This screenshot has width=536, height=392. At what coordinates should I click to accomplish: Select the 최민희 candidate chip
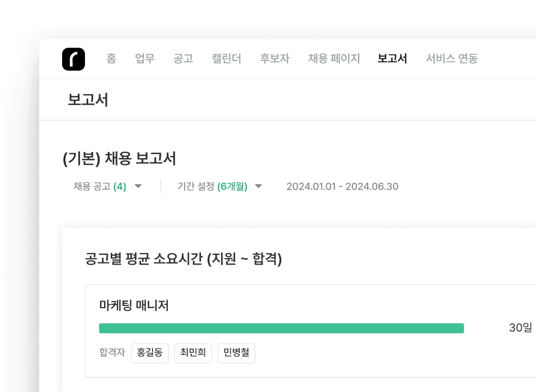click(x=193, y=353)
